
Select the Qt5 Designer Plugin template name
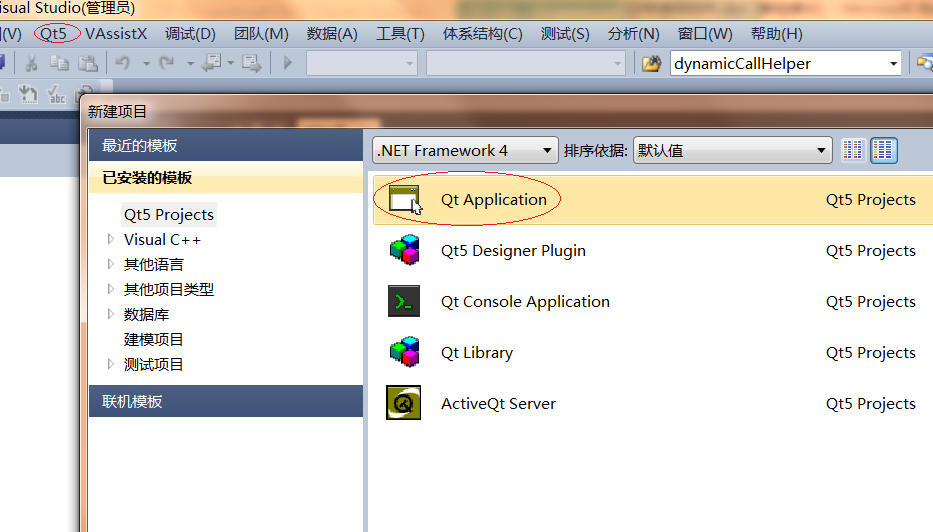click(514, 251)
